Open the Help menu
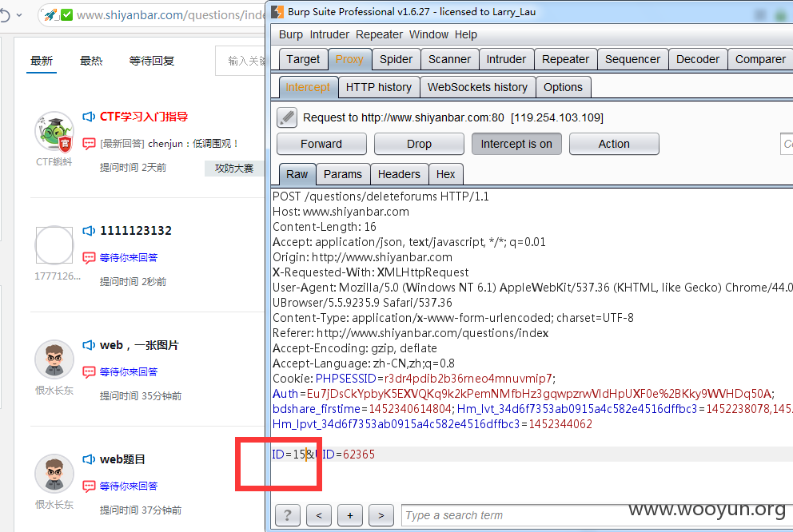The width and height of the screenshot is (793, 532). (466, 34)
